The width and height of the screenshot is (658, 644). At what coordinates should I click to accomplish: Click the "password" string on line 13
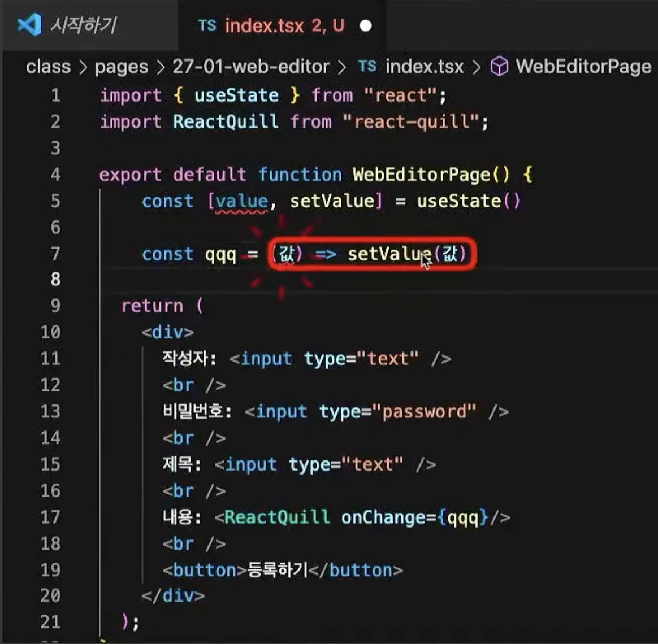pos(424,412)
